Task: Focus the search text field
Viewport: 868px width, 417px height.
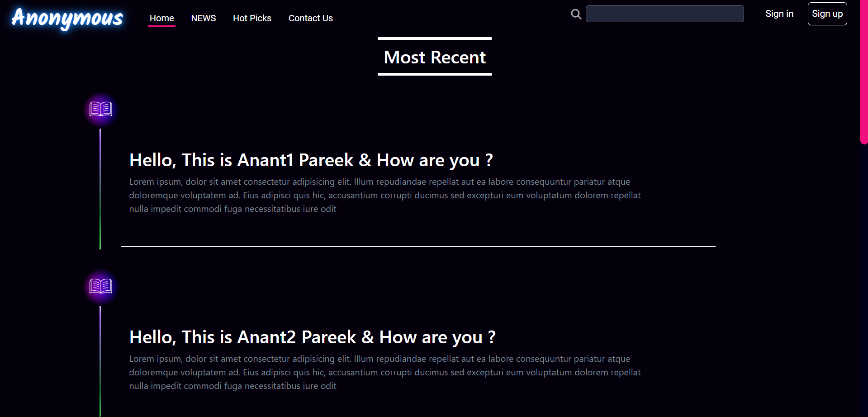Action: tap(664, 14)
